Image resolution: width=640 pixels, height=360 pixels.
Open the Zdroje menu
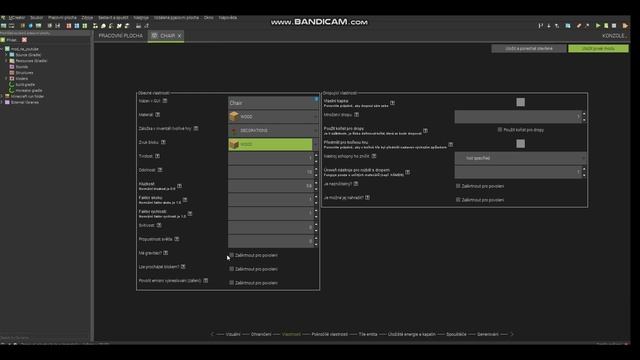click(x=87, y=18)
